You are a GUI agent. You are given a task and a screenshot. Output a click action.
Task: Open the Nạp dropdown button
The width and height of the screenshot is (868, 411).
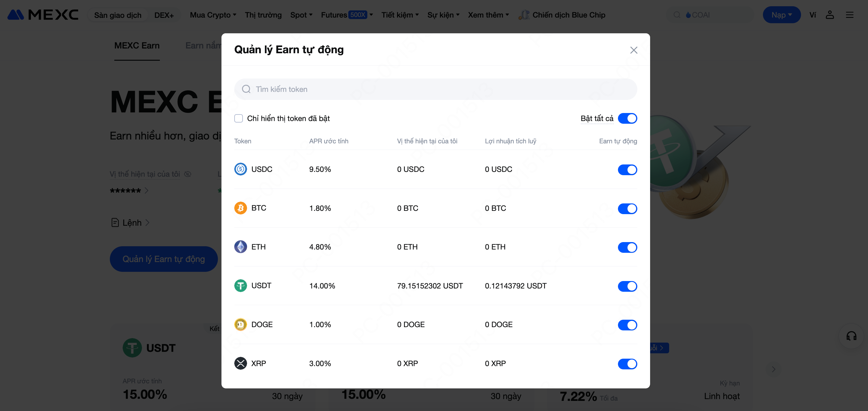tap(781, 15)
